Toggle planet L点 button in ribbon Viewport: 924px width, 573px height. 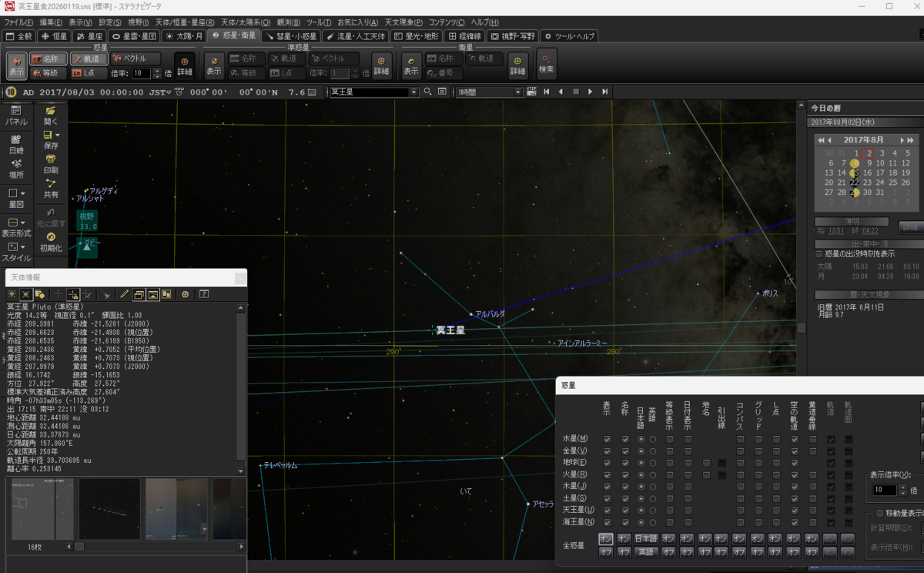point(89,73)
